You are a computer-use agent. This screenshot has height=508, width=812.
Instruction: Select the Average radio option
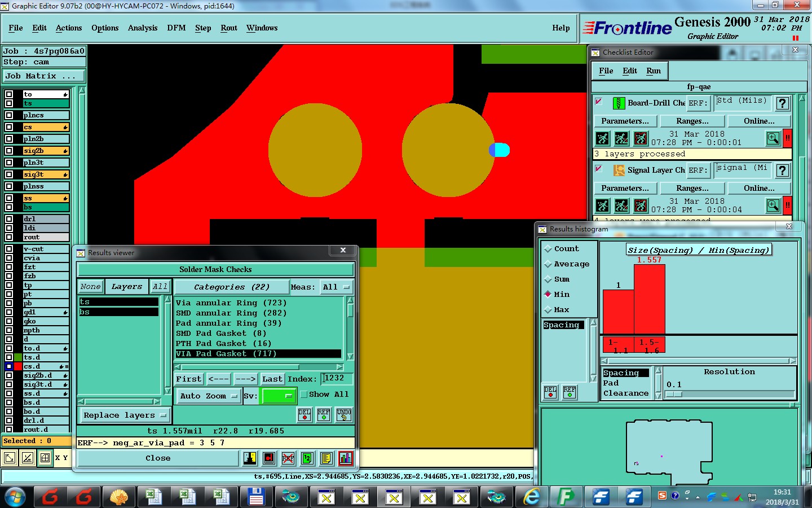click(548, 264)
